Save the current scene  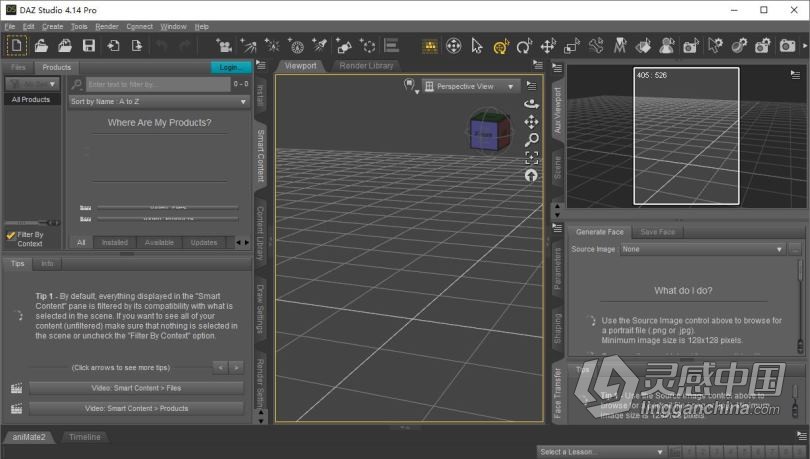click(89, 45)
